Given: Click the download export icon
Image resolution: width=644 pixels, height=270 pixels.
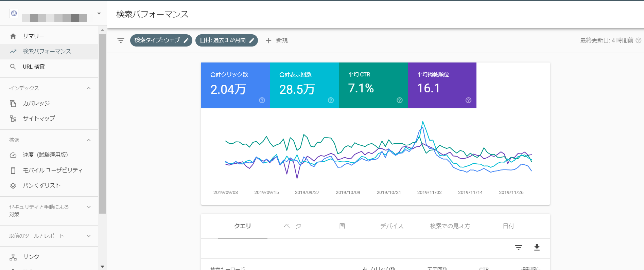Looking at the screenshot, I should tap(537, 247).
